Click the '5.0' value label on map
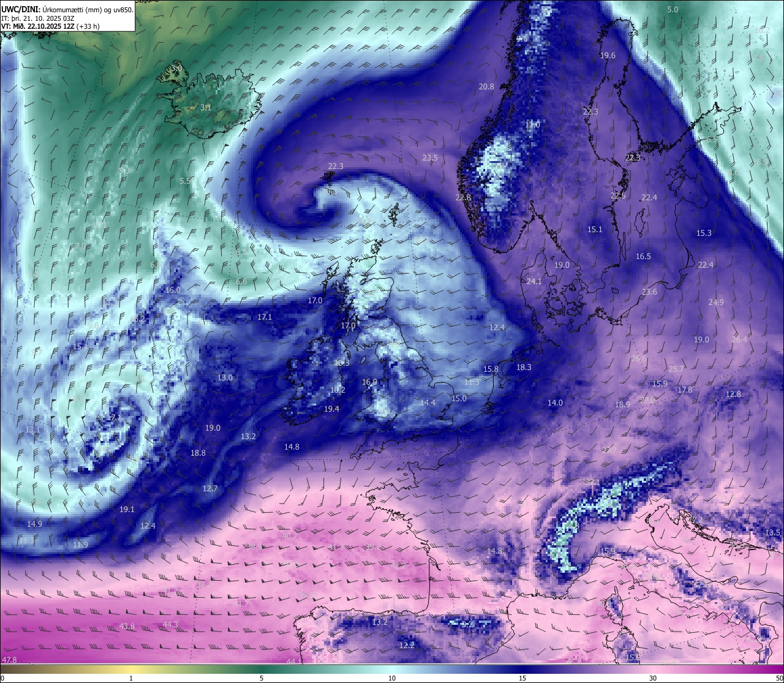 pyautogui.click(x=673, y=9)
